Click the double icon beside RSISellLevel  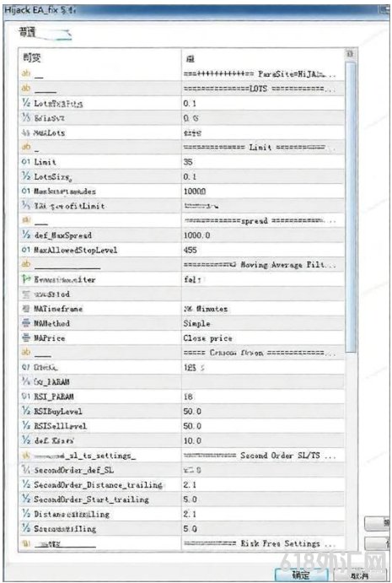25,426
